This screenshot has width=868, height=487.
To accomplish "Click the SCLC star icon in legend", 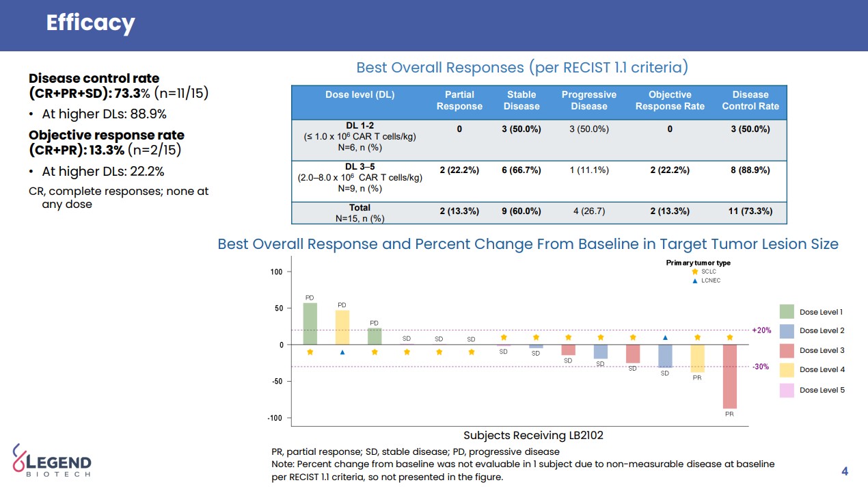I will [x=695, y=272].
